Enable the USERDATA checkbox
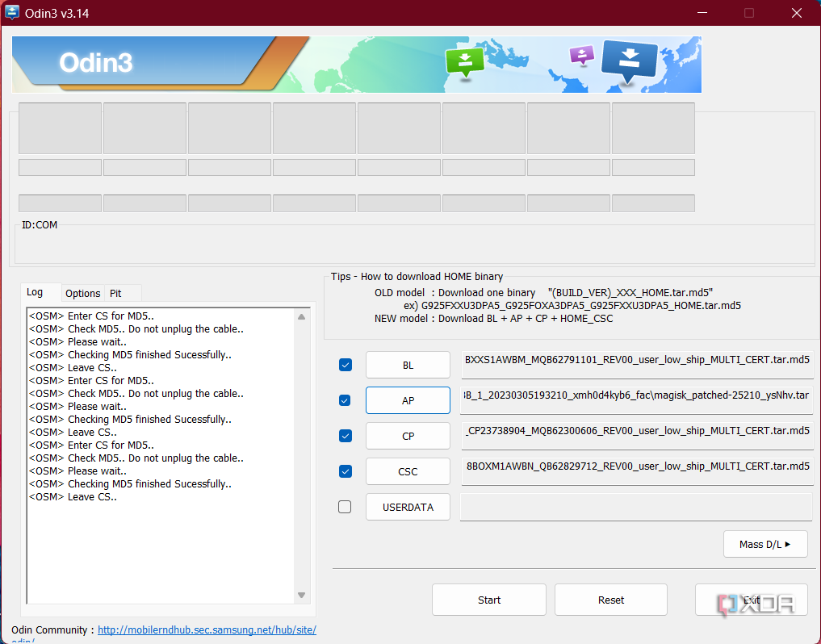Viewport: 821px width, 644px height. tap(345, 507)
